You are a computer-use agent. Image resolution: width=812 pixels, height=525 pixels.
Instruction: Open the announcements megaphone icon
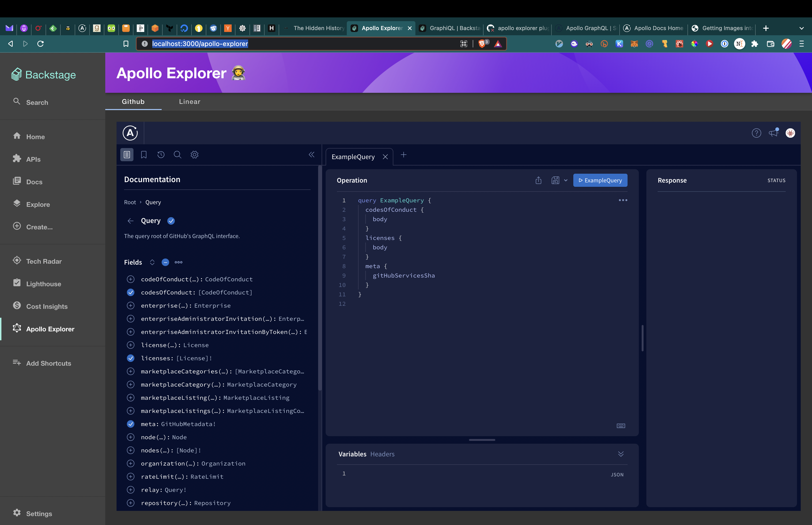(x=773, y=132)
